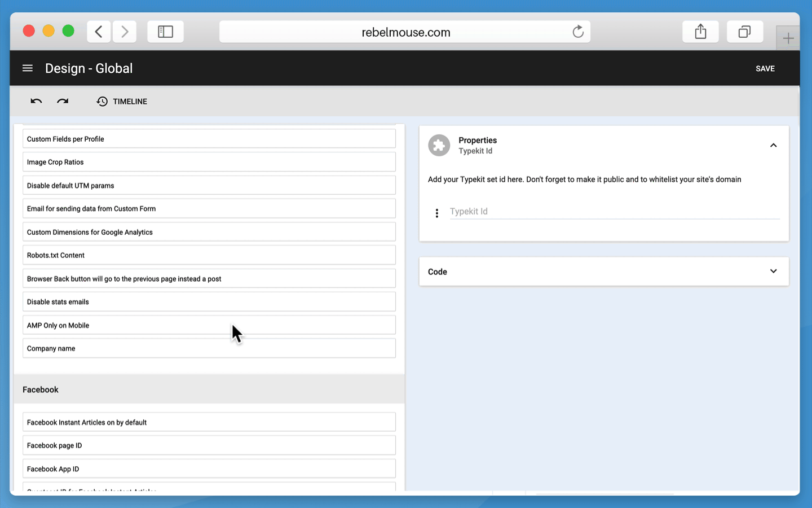This screenshot has height=508, width=812.
Task: Select AMP Only on Mobile setting
Action: click(x=209, y=325)
